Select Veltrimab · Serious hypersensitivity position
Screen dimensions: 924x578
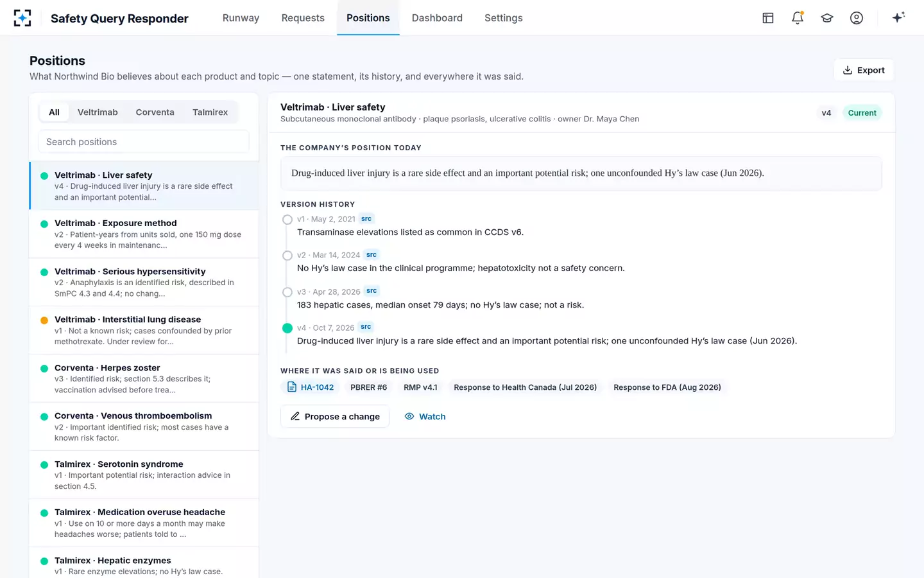click(x=144, y=282)
